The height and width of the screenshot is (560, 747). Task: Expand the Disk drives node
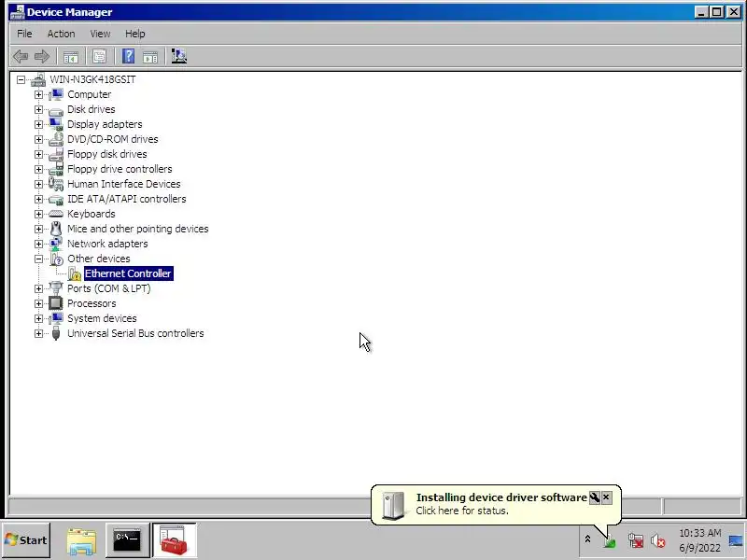(x=38, y=109)
